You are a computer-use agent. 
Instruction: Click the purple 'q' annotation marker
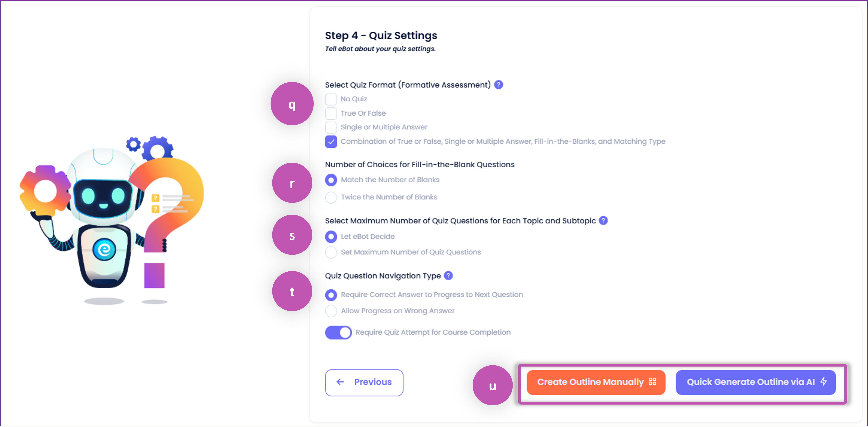[292, 104]
